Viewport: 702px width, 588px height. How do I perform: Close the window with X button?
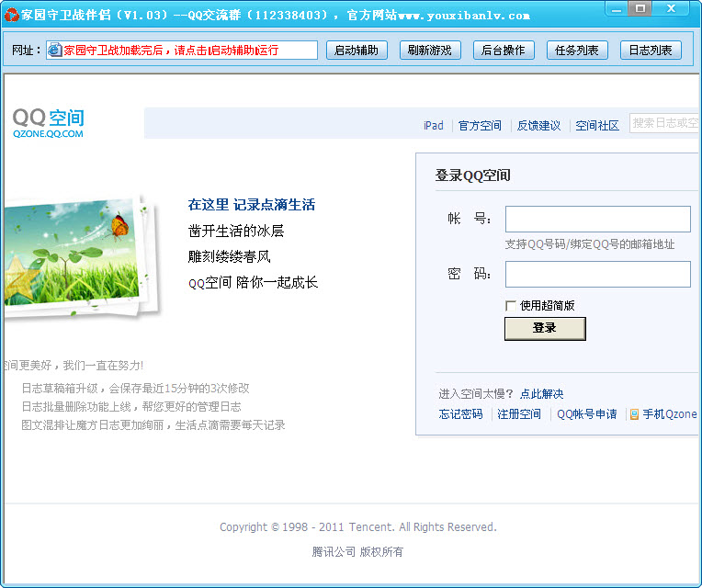(x=671, y=8)
